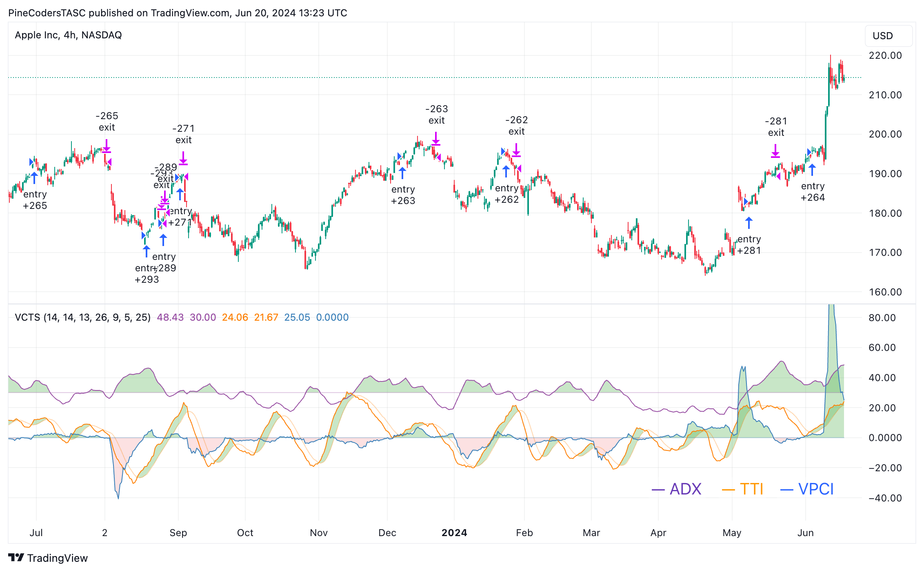The height and width of the screenshot is (572, 924).
Task: Click the blue arrow above entry +281
Action: (x=749, y=223)
